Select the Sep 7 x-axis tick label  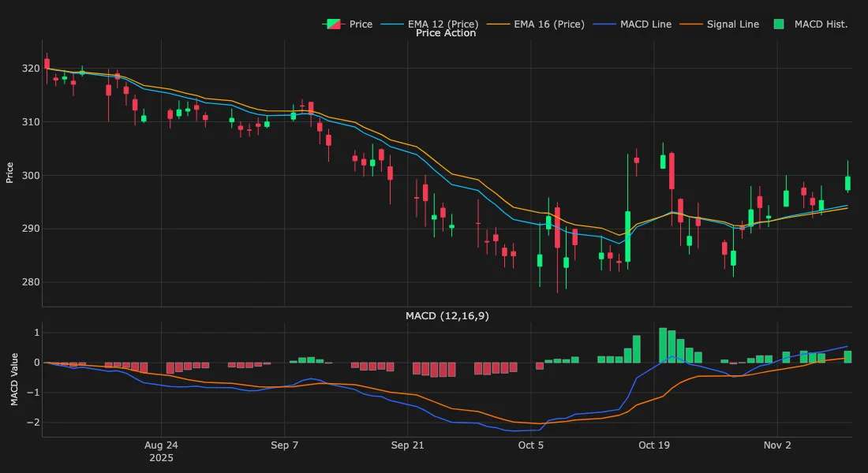285,445
